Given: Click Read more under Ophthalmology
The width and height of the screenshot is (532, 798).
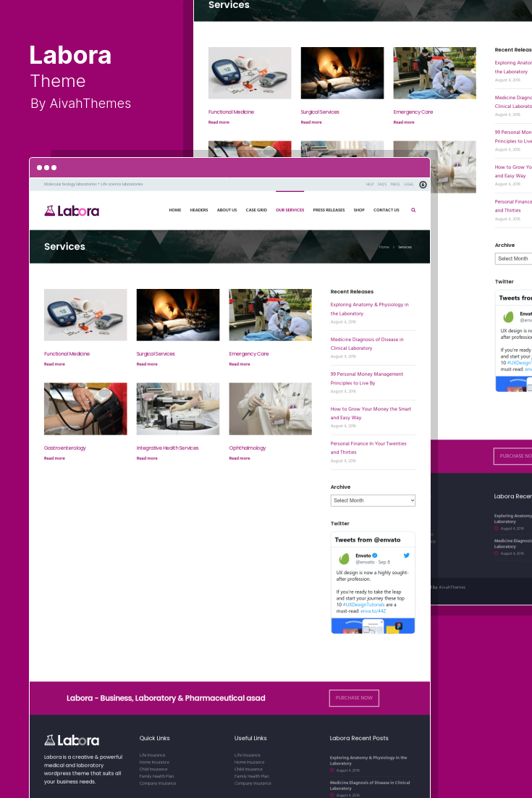Looking at the screenshot, I should pyautogui.click(x=240, y=458).
